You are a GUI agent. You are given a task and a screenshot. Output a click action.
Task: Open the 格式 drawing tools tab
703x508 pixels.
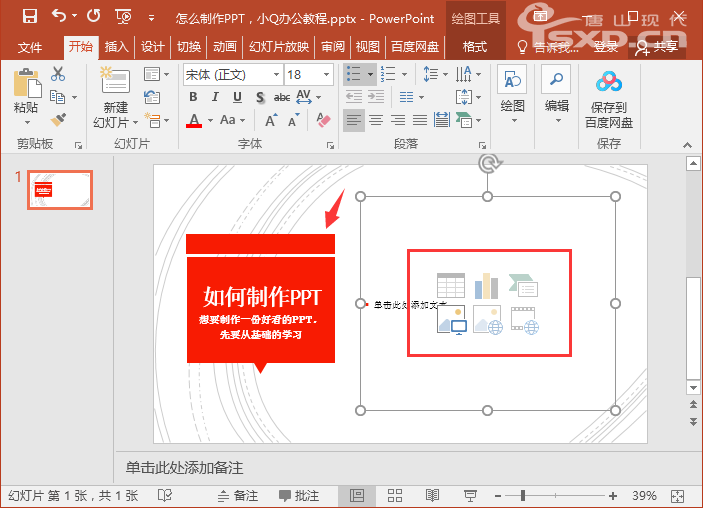tap(475, 46)
